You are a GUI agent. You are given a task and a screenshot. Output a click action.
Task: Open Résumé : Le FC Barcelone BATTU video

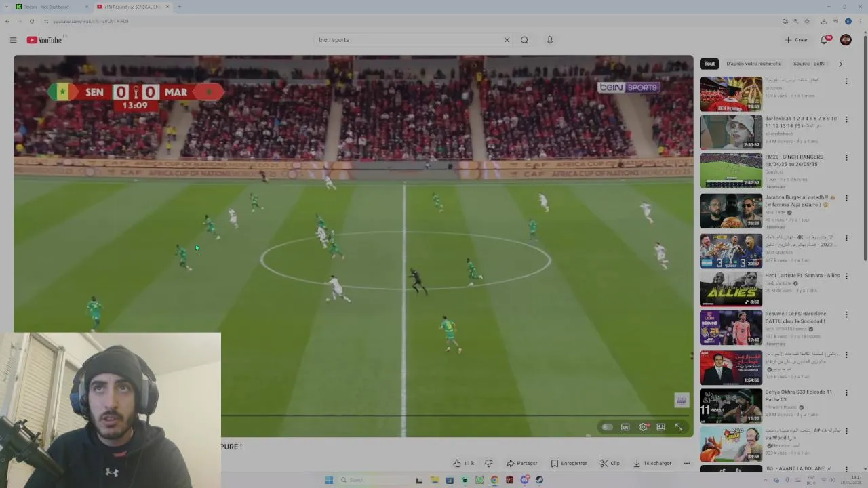coord(795,317)
